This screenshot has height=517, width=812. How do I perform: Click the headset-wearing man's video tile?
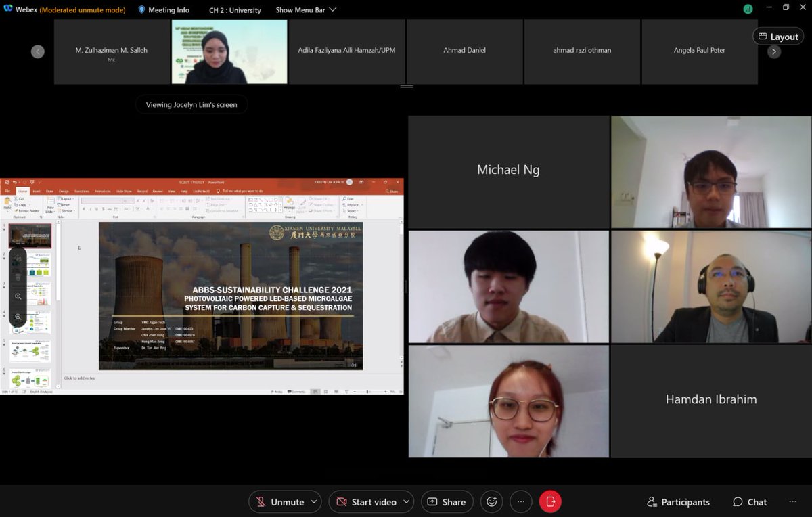711,287
